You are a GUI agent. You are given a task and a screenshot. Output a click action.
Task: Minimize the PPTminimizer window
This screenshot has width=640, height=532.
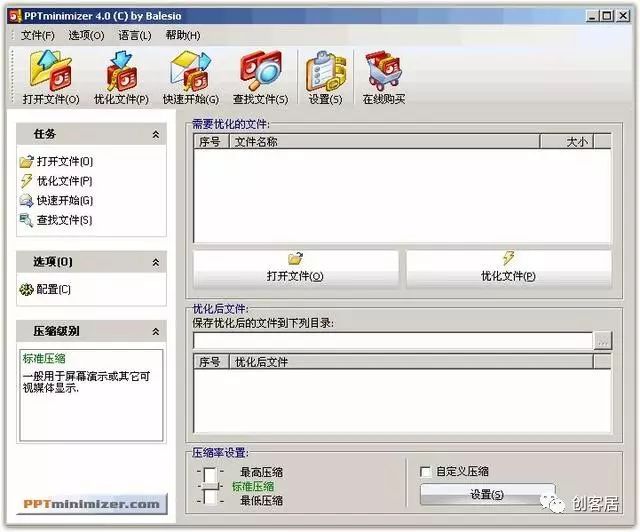pos(593,16)
